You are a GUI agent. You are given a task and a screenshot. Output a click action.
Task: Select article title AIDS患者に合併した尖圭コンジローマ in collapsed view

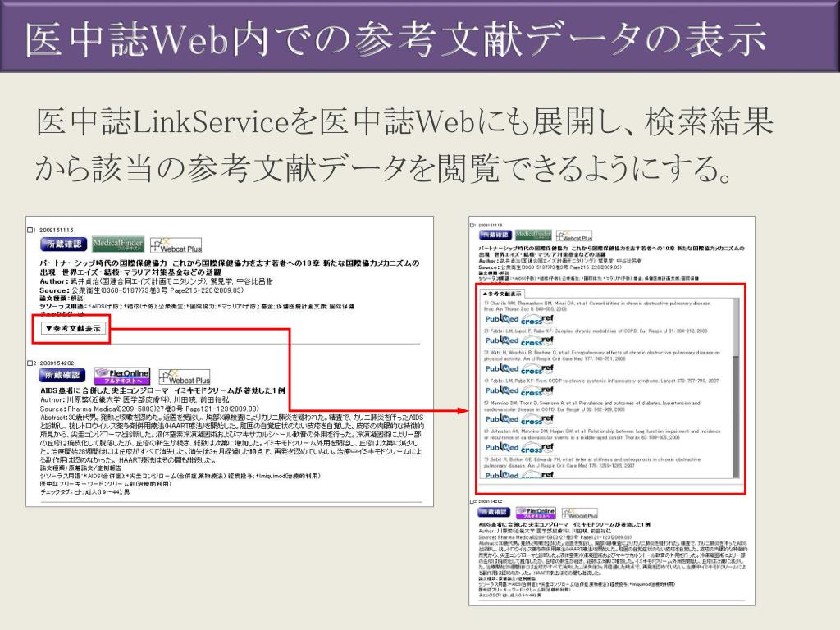tap(163, 390)
